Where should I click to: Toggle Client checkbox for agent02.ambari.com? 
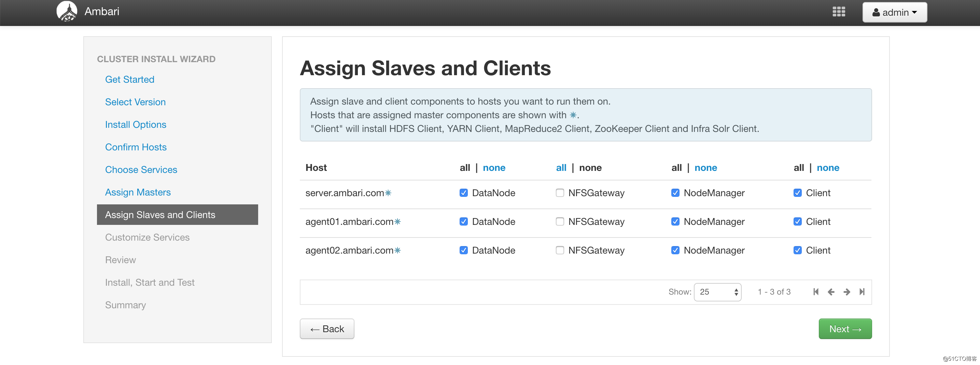(x=797, y=250)
